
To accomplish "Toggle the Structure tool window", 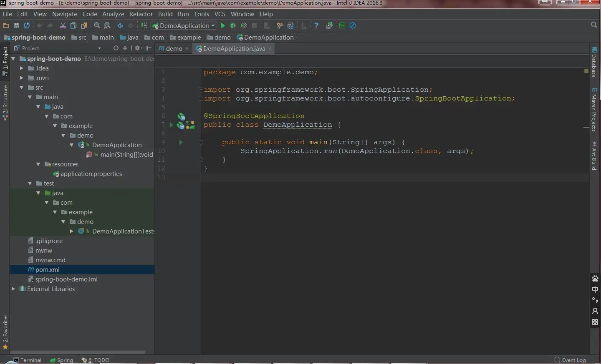I will (5, 102).
